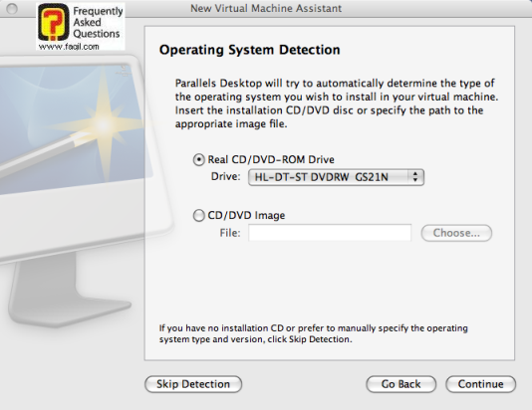Screen dimensions: 532x410
Task: Go Back to the previous step
Action: pos(401,384)
